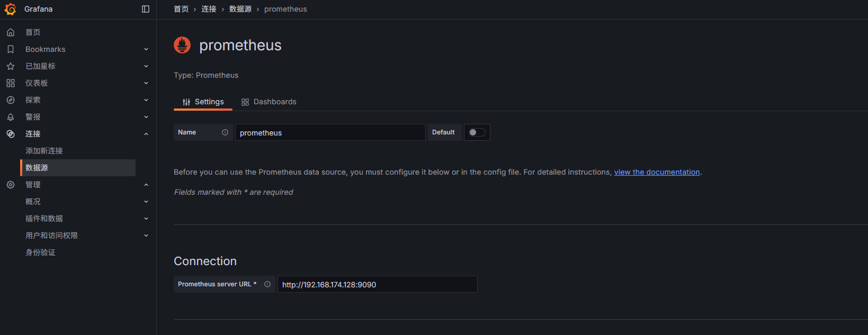
Task: Click the prometheus breadcrumb item
Action: pyautogui.click(x=285, y=9)
